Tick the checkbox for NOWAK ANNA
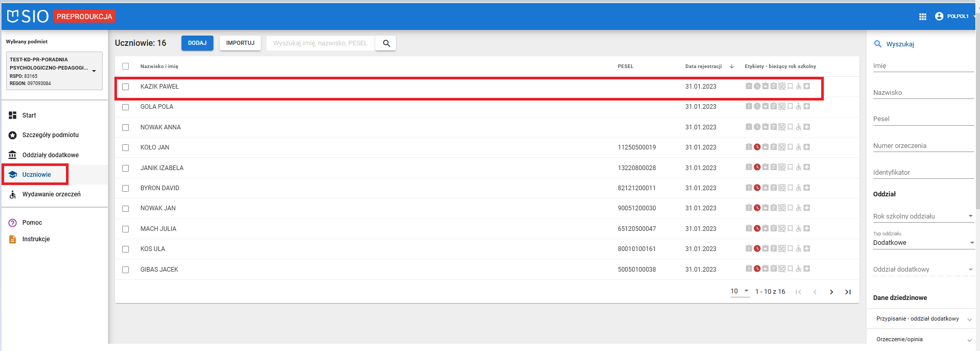The width and height of the screenshot is (980, 351). pyautogui.click(x=125, y=127)
